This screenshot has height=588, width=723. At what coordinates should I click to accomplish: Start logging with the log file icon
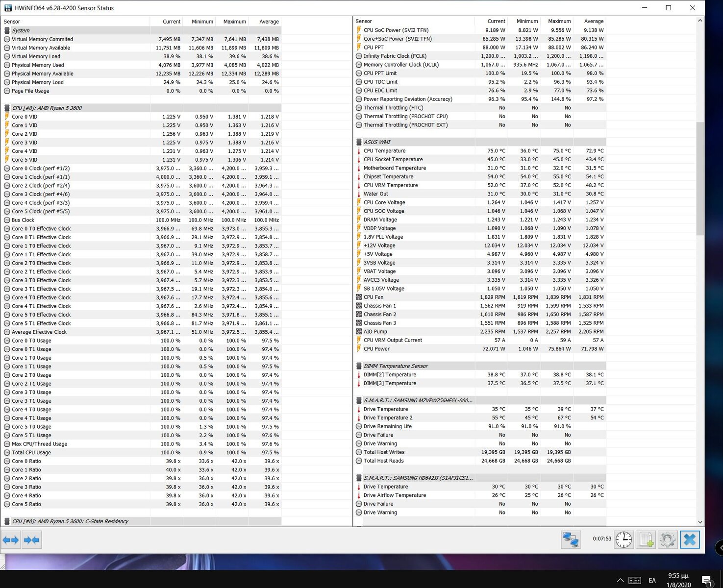pyautogui.click(x=646, y=540)
